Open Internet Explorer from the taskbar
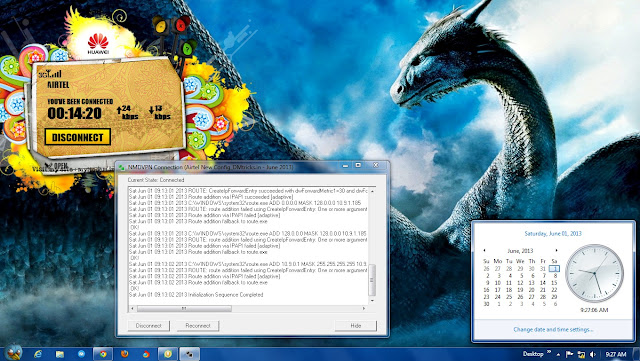Screen dimensions: 640x361 tap(38, 354)
